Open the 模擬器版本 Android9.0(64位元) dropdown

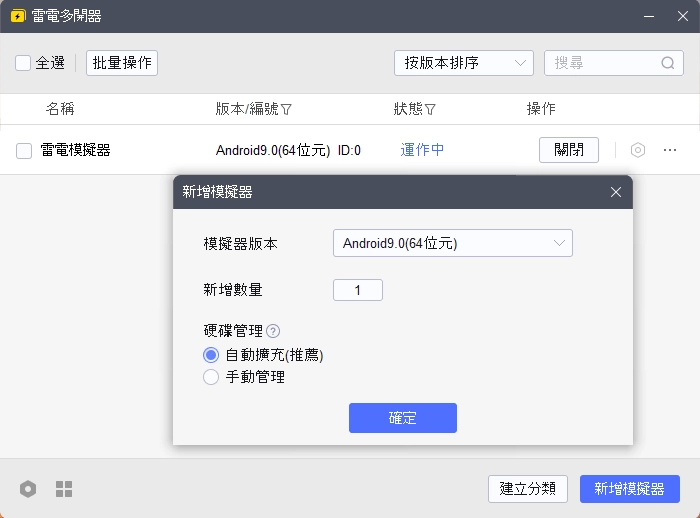(x=453, y=243)
